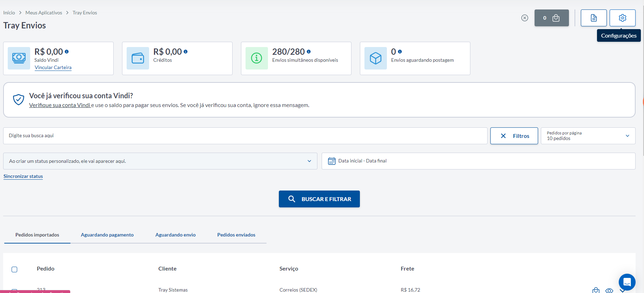
Task: Click Tray Envios page title
Action: 25,25
